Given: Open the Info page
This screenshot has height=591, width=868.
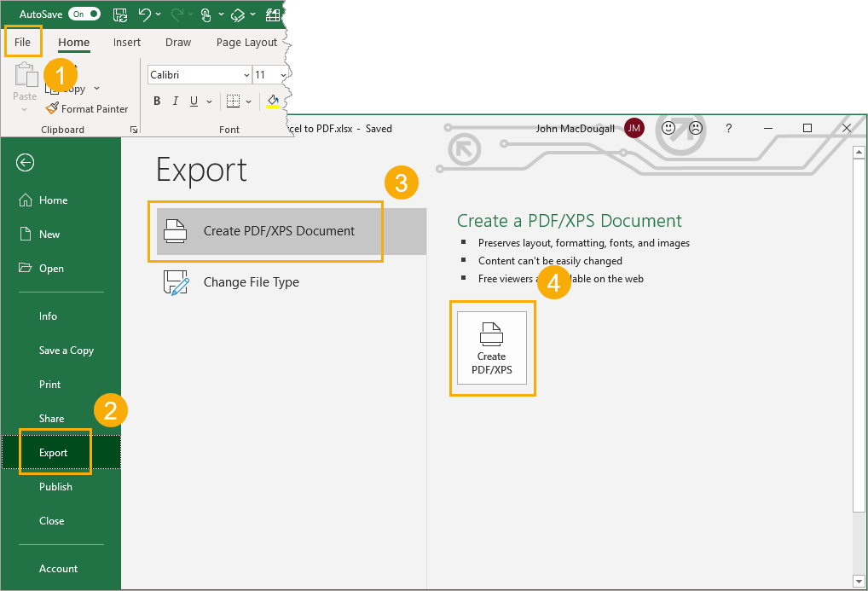Looking at the screenshot, I should click(x=48, y=316).
